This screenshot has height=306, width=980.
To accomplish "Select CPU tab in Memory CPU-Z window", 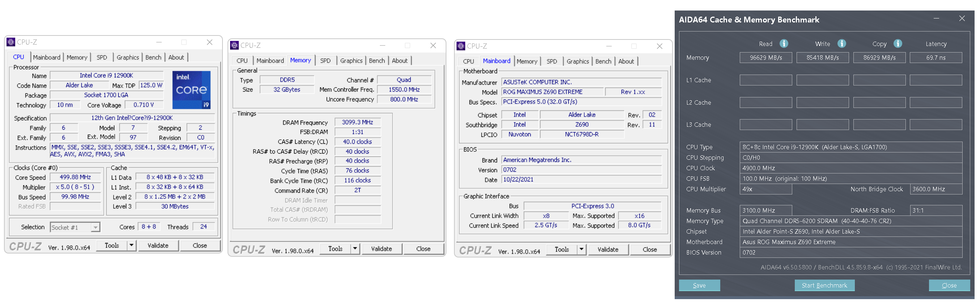I will (242, 60).
